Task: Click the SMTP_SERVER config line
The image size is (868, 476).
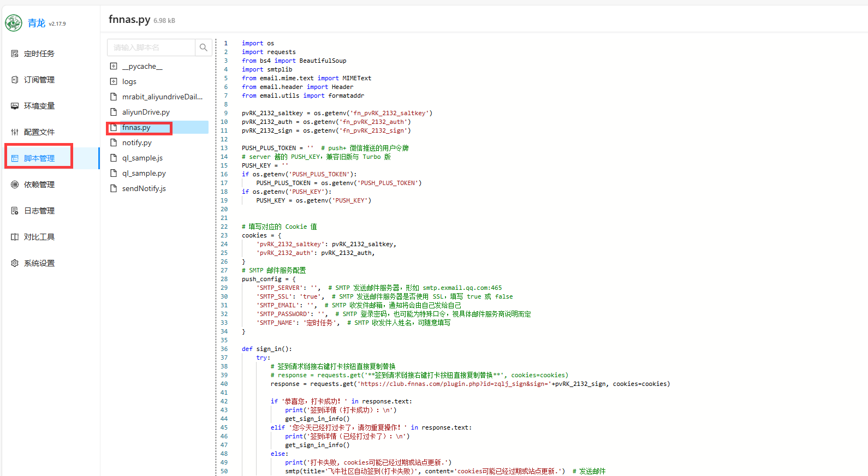Action: coord(379,288)
